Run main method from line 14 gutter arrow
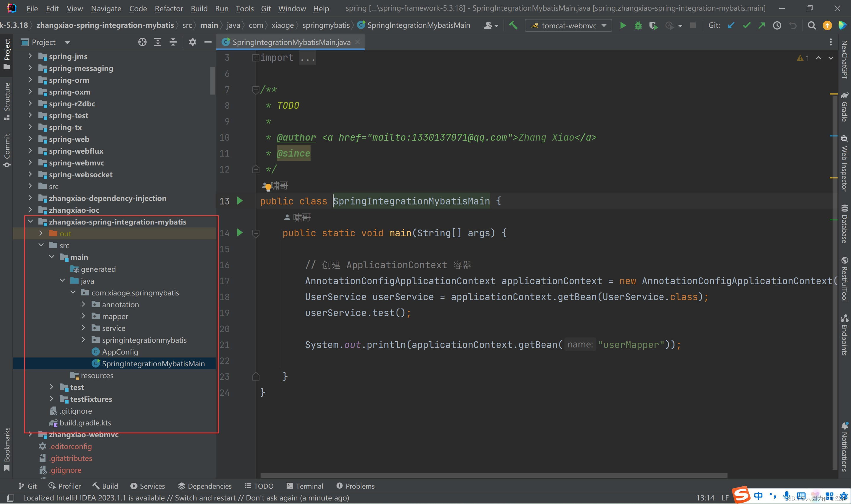This screenshot has height=504, width=851. pos(240,233)
